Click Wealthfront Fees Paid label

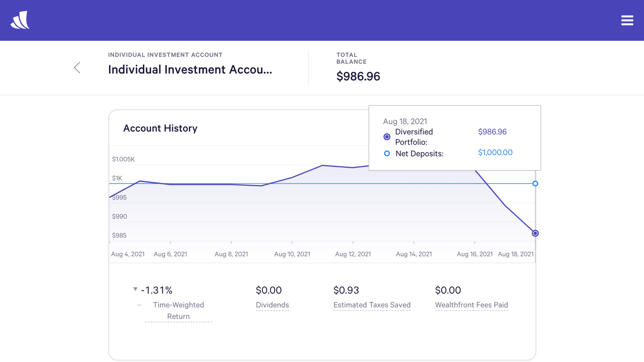(x=471, y=305)
